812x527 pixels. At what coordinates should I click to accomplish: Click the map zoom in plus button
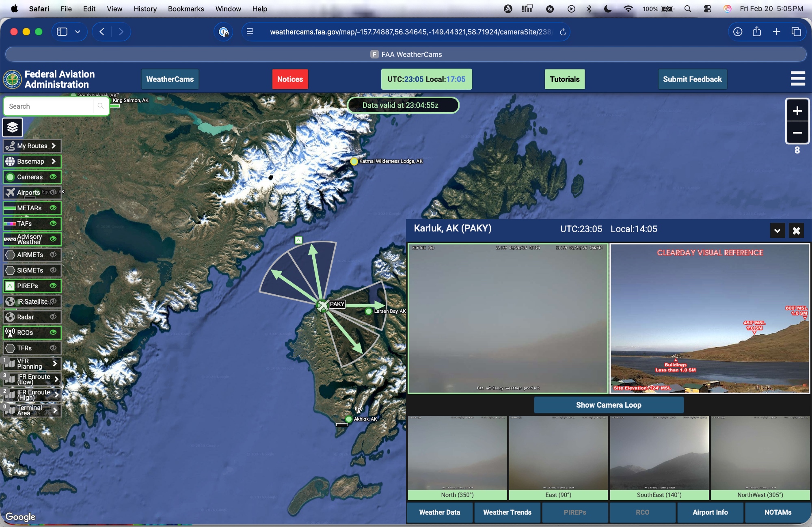[797, 111]
